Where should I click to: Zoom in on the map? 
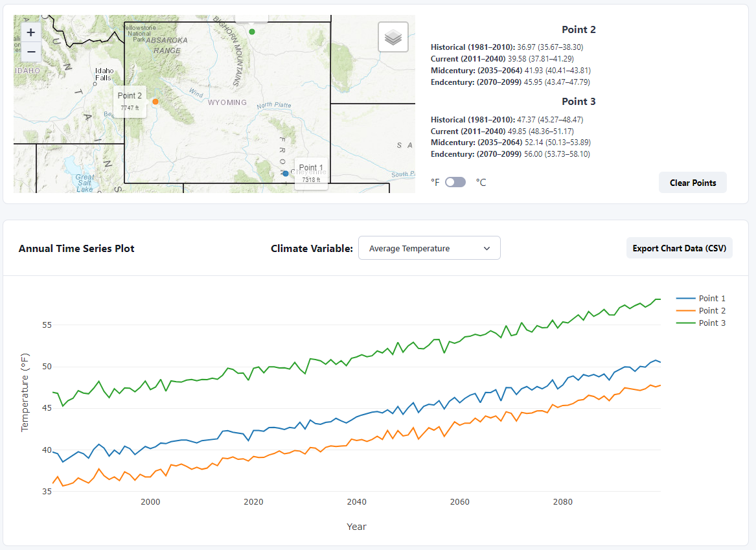pos(31,32)
